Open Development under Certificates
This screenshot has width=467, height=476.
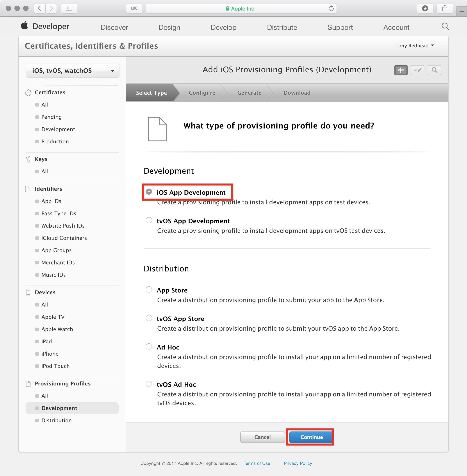click(58, 129)
